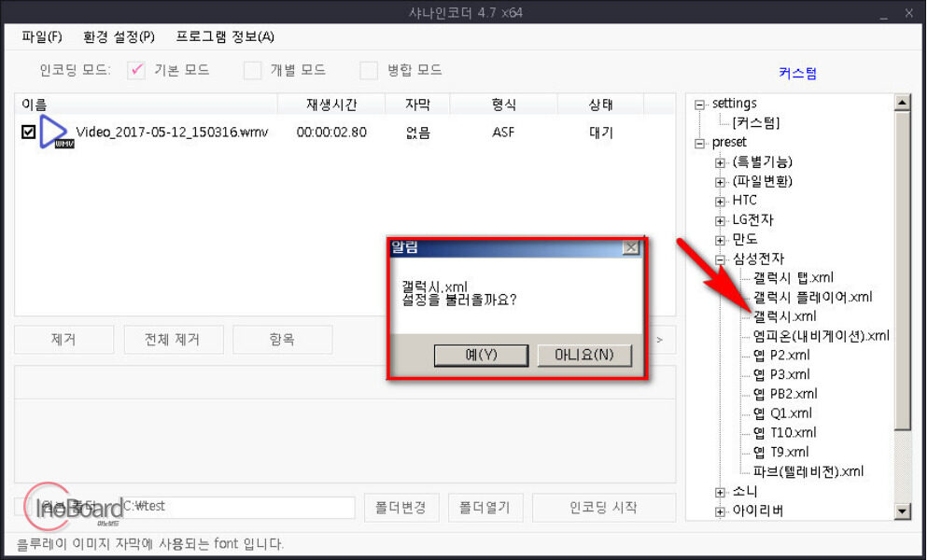Click the 전체 제거 button

(x=174, y=339)
